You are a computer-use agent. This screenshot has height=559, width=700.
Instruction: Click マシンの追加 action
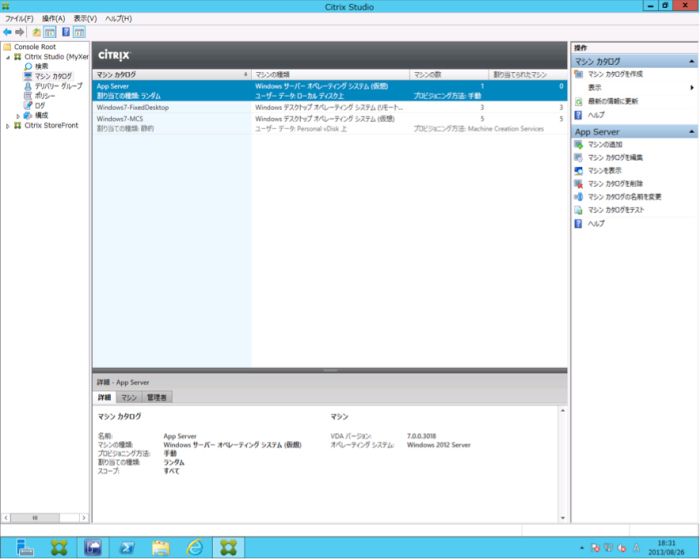[x=605, y=144]
